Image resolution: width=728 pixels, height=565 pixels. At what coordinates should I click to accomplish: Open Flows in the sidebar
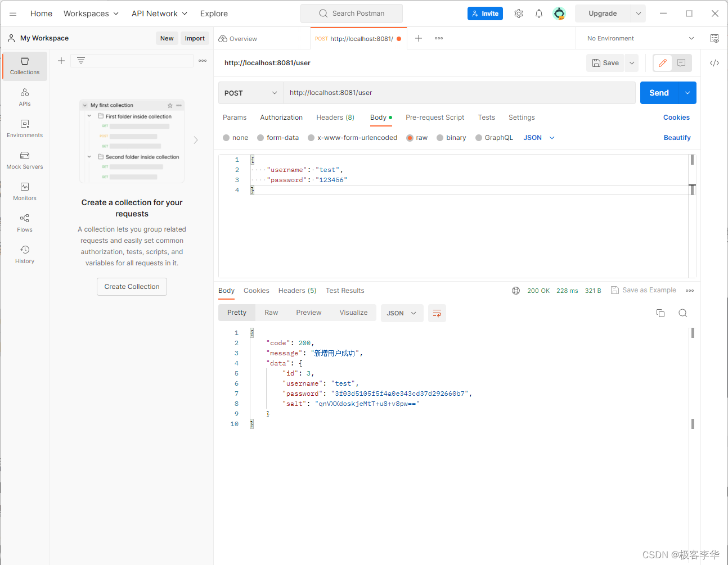click(x=25, y=223)
